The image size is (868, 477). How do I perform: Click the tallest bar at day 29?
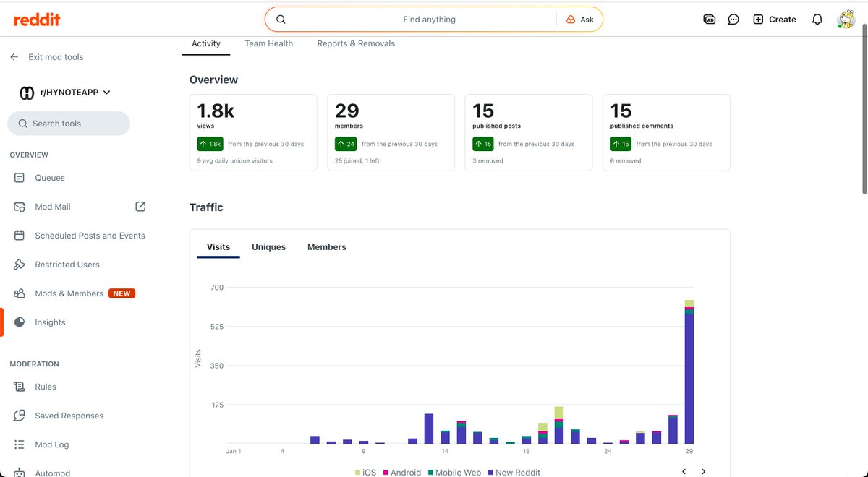coord(689,371)
